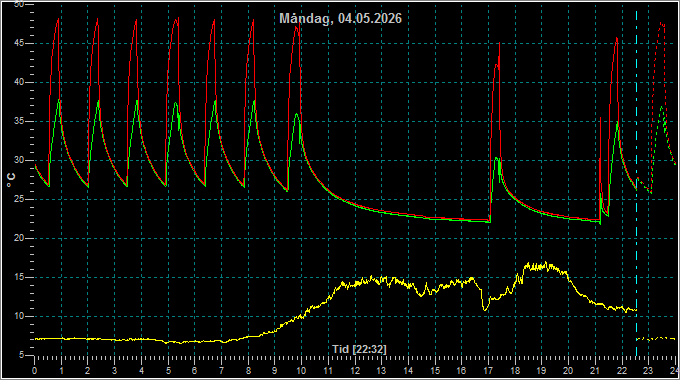Click the Tid [22:32] time label
This screenshot has height=380, width=680.
[x=360, y=349]
